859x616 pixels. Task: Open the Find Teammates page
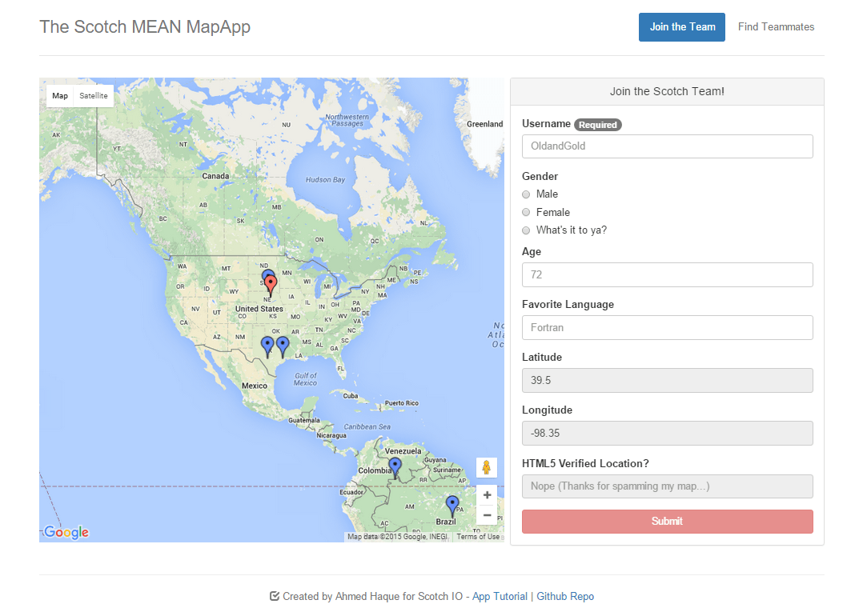pos(776,26)
